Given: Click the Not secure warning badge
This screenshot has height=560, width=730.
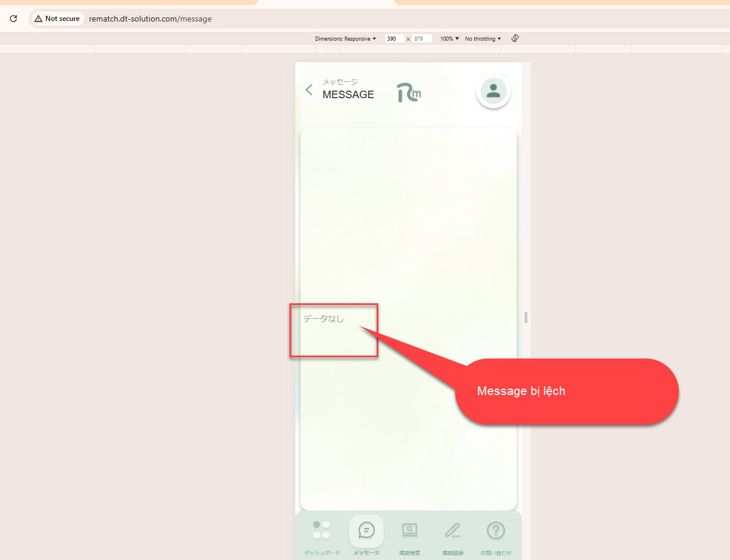Looking at the screenshot, I should [x=57, y=19].
